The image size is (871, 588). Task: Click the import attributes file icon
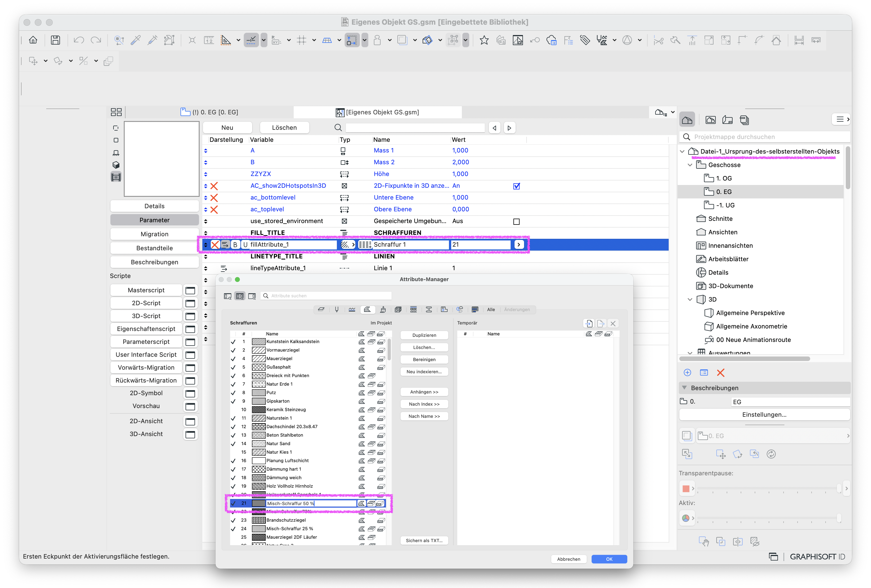tap(589, 323)
